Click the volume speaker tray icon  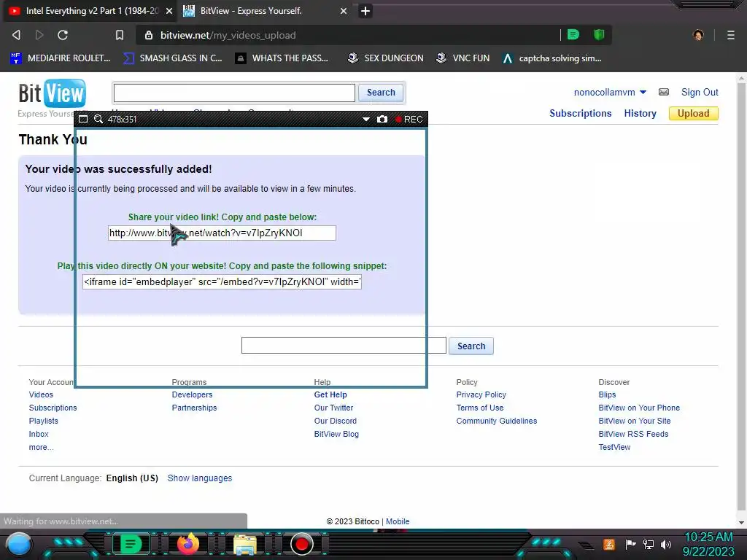tap(665, 544)
